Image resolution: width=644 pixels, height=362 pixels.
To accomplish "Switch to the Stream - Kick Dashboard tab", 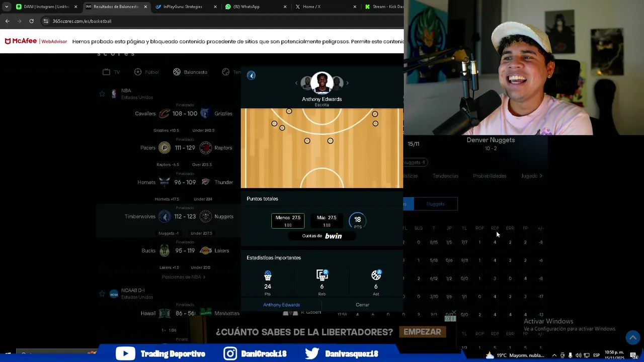I will [x=383, y=7].
